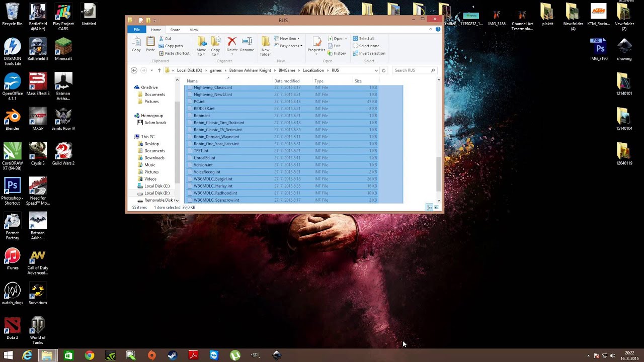Click the Back navigation arrow

(x=134, y=70)
